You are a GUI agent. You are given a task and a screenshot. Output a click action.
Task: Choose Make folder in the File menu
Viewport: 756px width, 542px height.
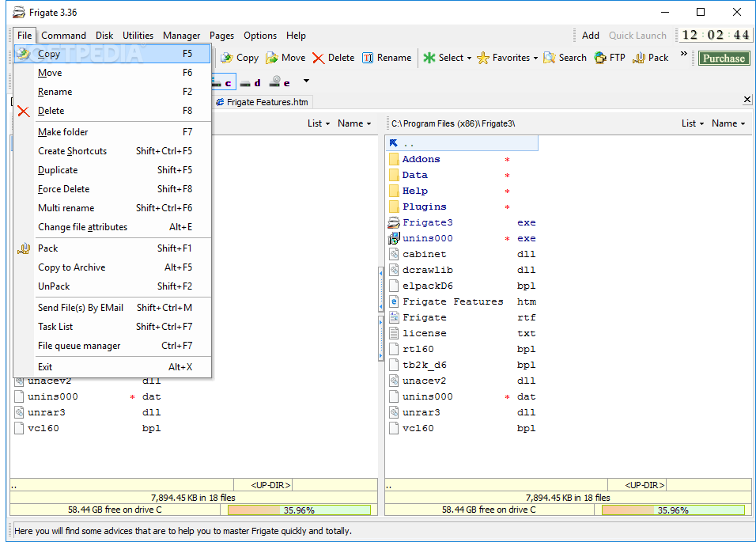click(112, 132)
